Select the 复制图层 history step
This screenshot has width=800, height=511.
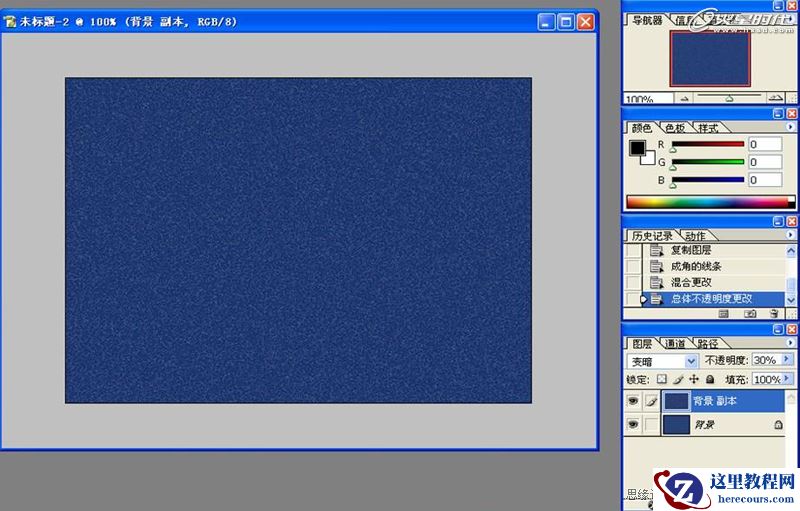pos(691,250)
